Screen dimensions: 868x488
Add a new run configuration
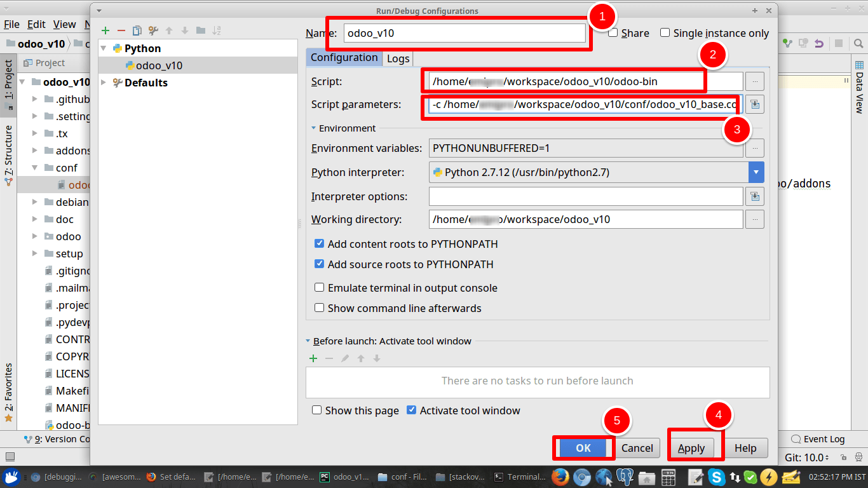(x=105, y=30)
